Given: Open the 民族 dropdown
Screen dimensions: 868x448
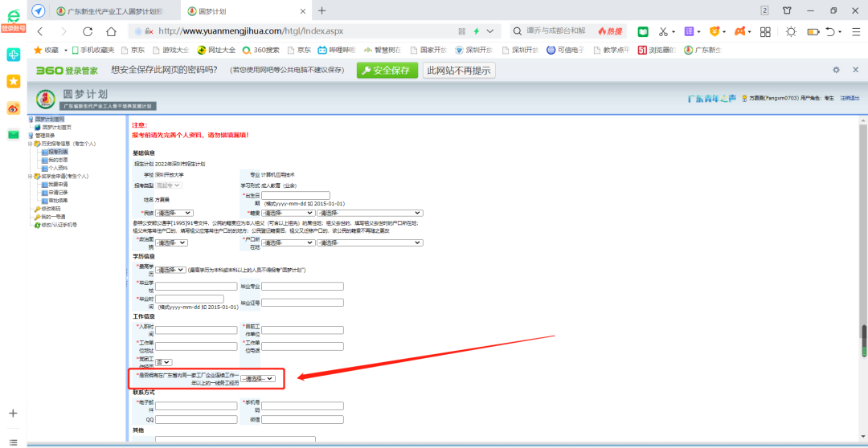Looking at the screenshot, I should [174, 213].
